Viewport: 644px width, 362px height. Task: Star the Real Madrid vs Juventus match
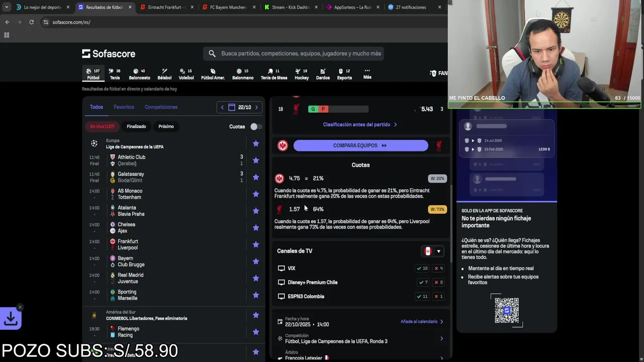[256, 278]
